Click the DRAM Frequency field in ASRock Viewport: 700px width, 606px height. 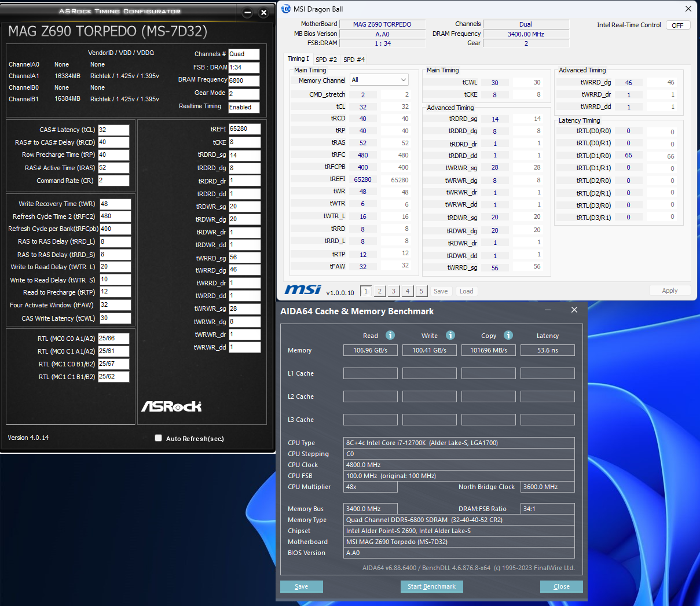point(244,80)
